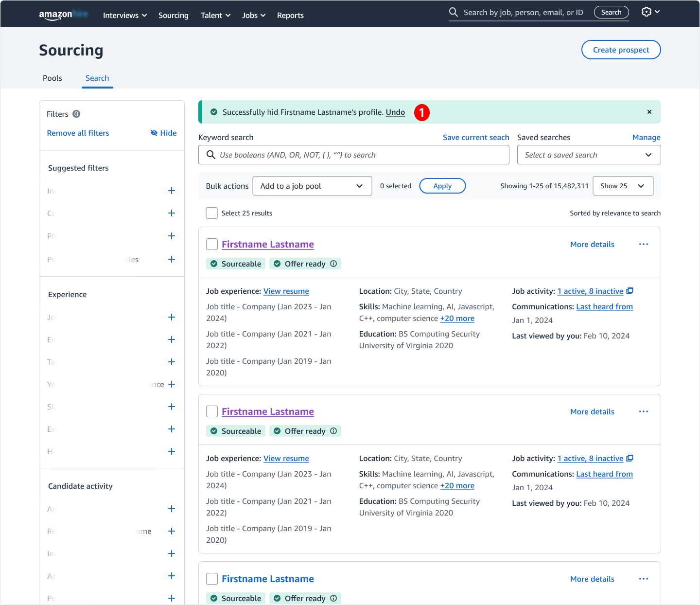Check the Select 25 results checkbox

pos(212,213)
